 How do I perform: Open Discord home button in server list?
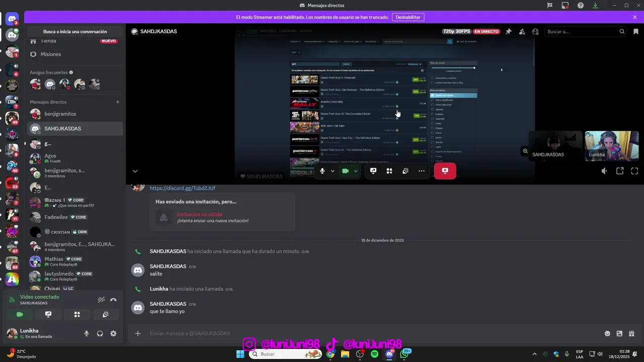point(12,20)
